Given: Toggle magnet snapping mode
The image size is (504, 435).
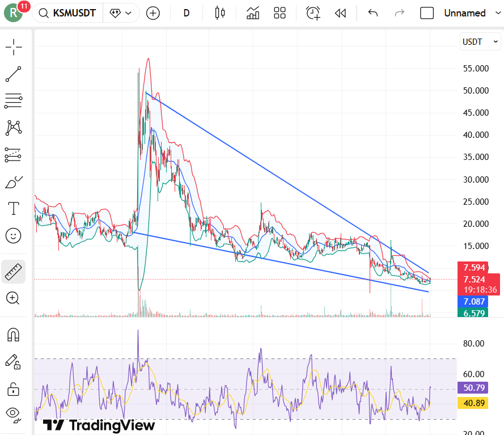Looking at the screenshot, I should pyautogui.click(x=14, y=335).
